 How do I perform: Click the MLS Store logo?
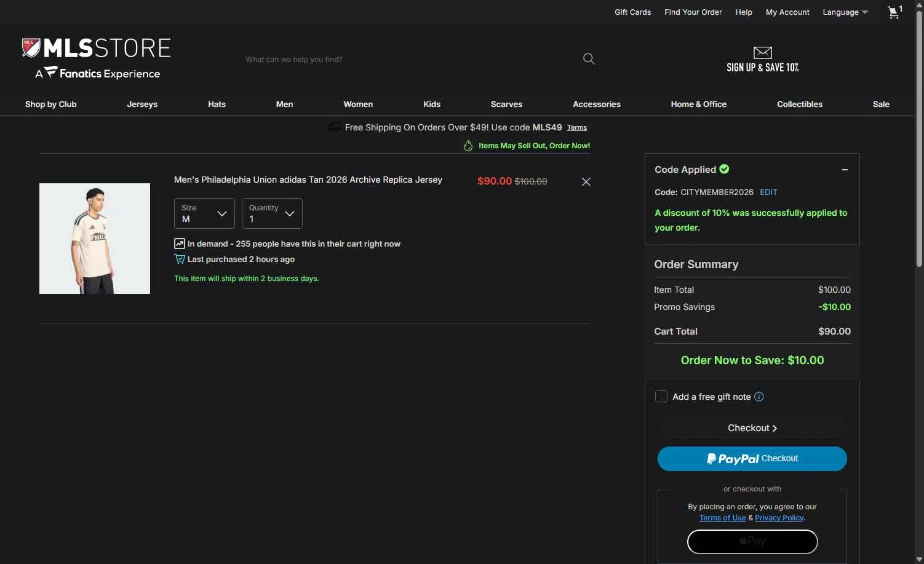click(x=97, y=59)
